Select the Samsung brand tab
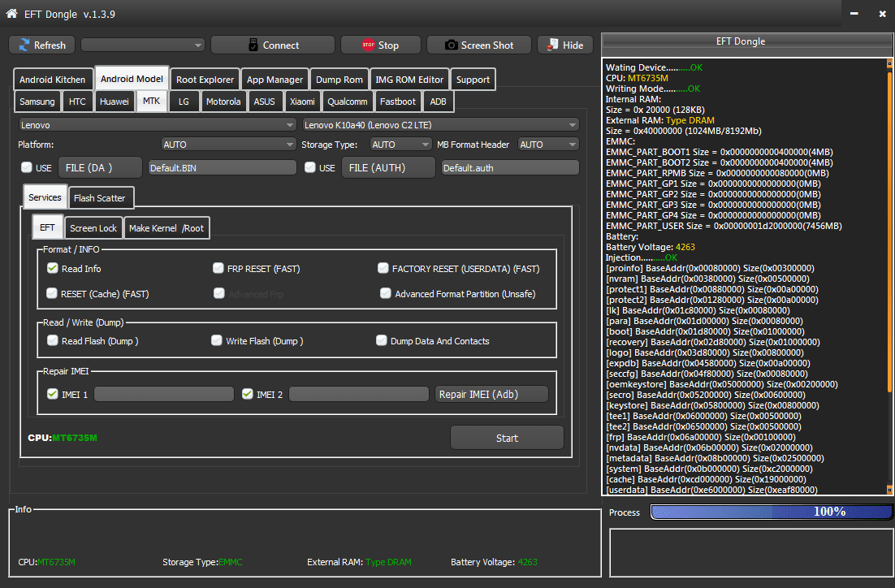 click(x=37, y=102)
